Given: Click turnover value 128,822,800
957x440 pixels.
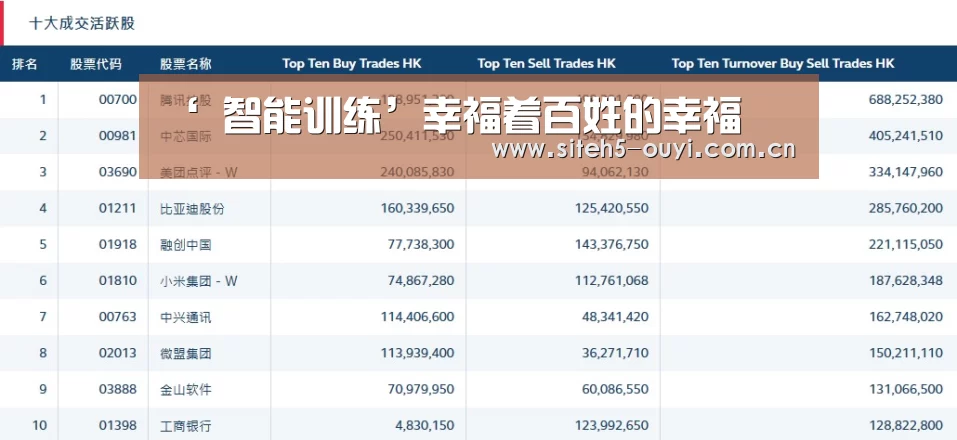Looking at the screenshot, I should (906, 425).
